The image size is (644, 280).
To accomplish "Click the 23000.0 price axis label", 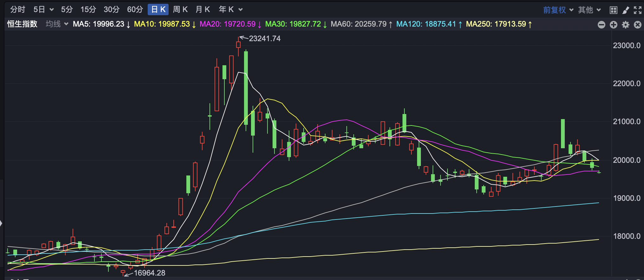I will click(627, 46).
